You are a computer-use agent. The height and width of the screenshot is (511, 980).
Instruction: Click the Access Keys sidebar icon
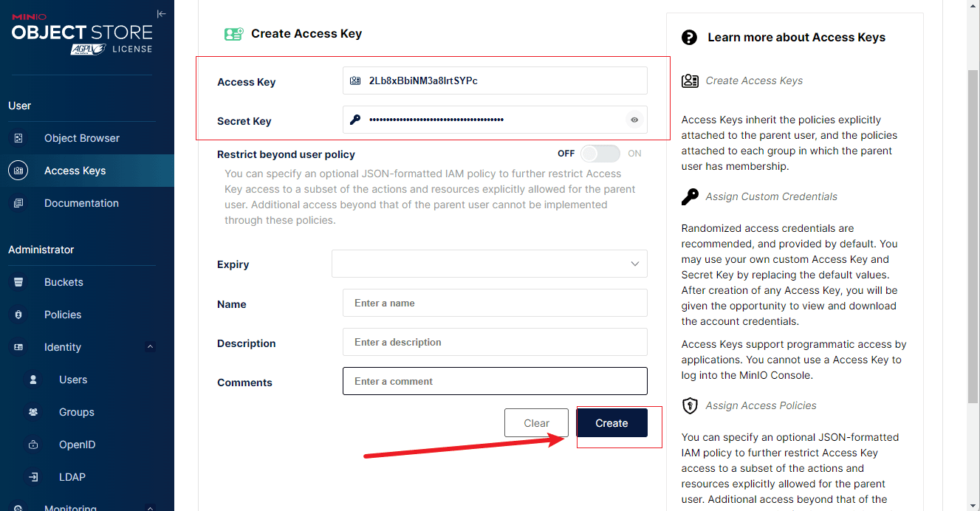coord(18,171)
